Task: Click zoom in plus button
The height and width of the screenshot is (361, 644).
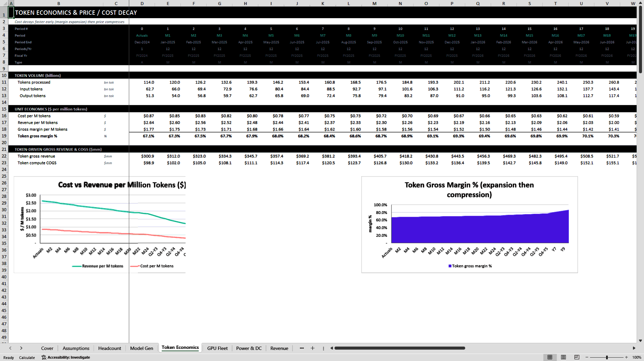Action: pyautogui.click(x=626, y=357)
